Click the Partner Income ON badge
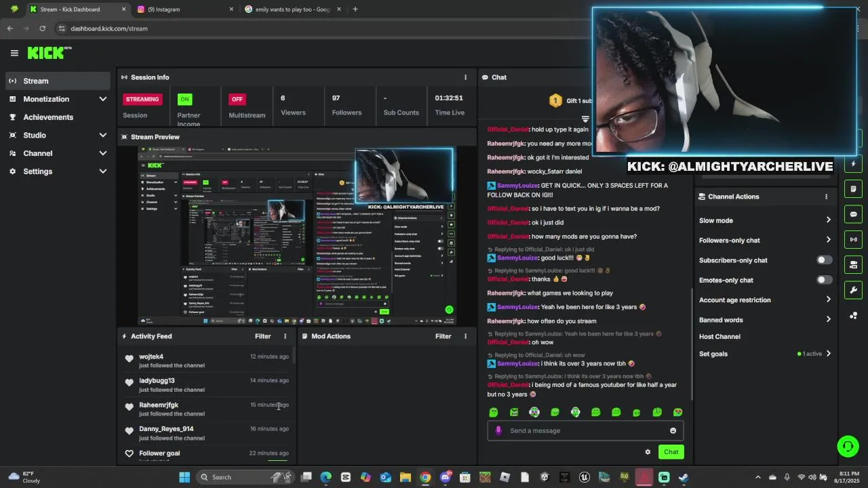This screenshot has height=488, width=868. [184, 99]
